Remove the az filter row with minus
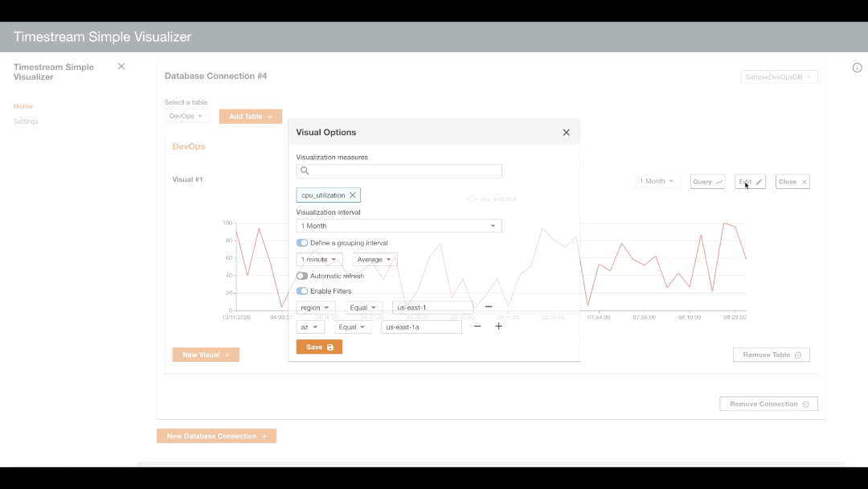This screenshot has height=489, width=868. pyautogui.click(x=477, y=327)
